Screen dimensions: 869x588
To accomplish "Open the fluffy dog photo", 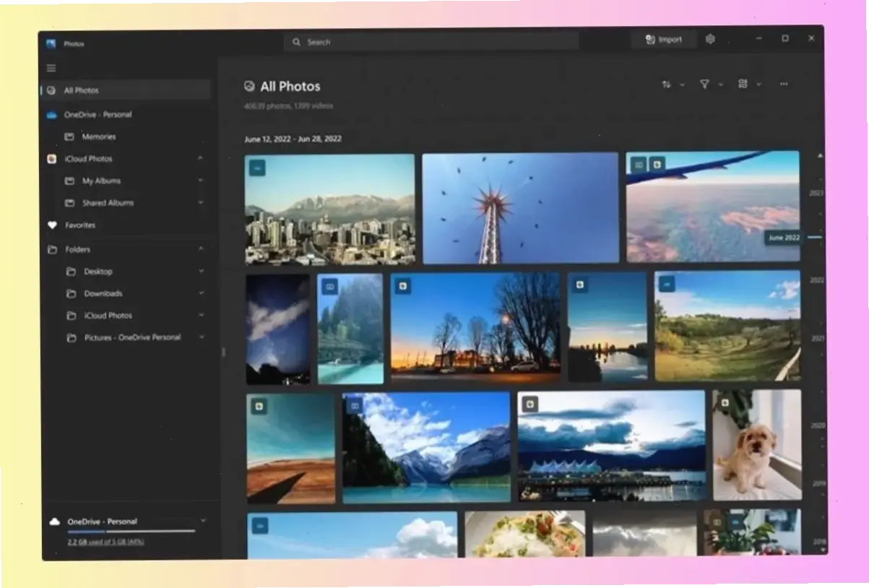I will click(x=757, y=445).
